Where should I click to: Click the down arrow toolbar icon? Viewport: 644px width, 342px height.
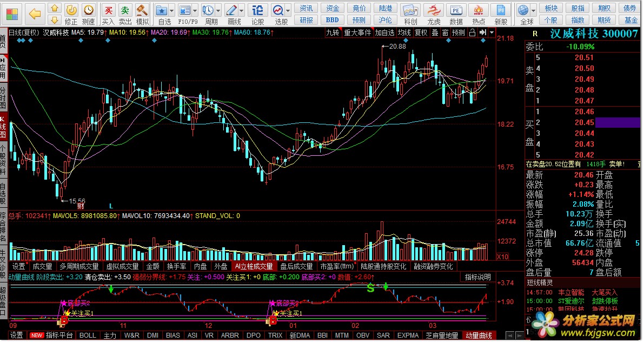[55, 19]
